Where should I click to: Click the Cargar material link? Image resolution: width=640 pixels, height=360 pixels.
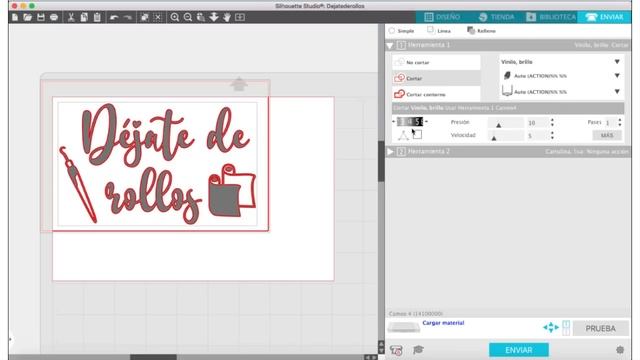(443, 323)
